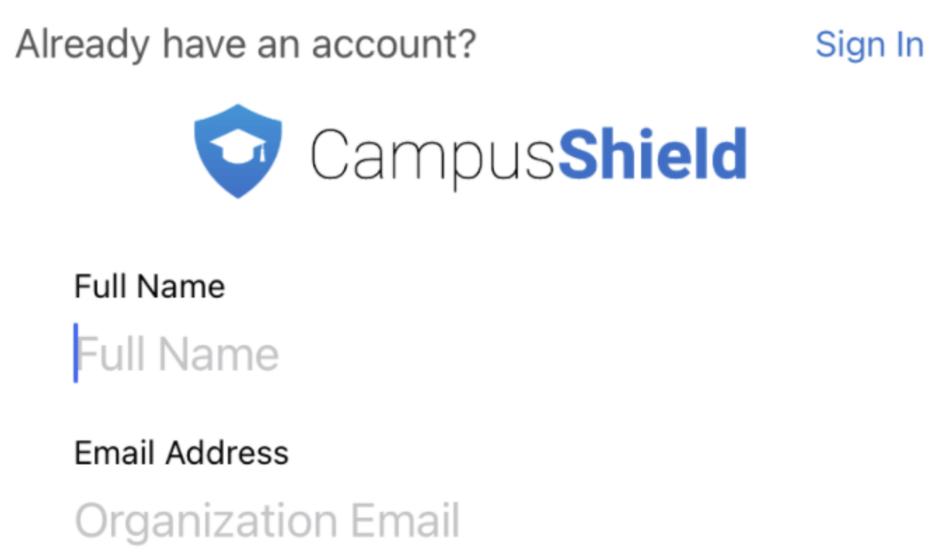The height and width of the screenshot is (560, 935).
Task: Click the CampusShield shield logo icon
Action: click(x=238, y=151)
